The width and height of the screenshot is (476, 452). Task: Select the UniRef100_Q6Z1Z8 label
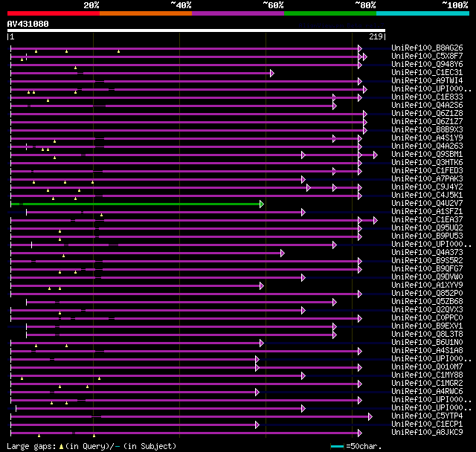(427, 114)
